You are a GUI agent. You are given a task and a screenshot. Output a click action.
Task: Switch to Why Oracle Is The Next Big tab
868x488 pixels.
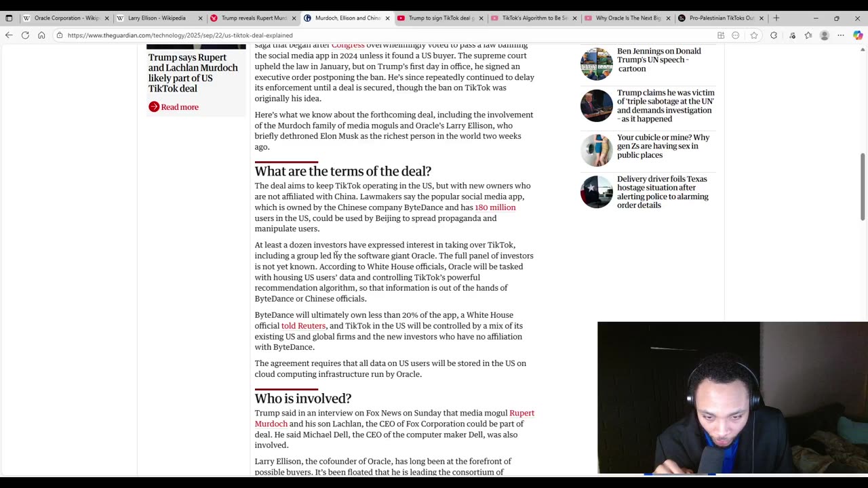[627, 18]
